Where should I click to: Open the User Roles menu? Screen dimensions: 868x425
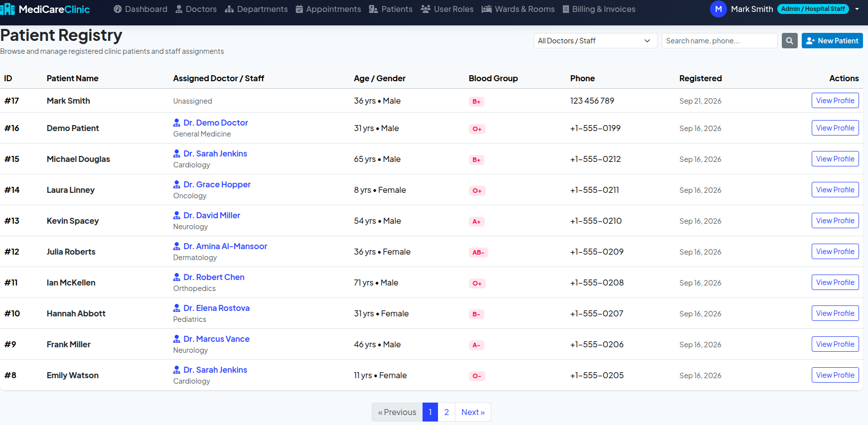click(x=447, y=9)
